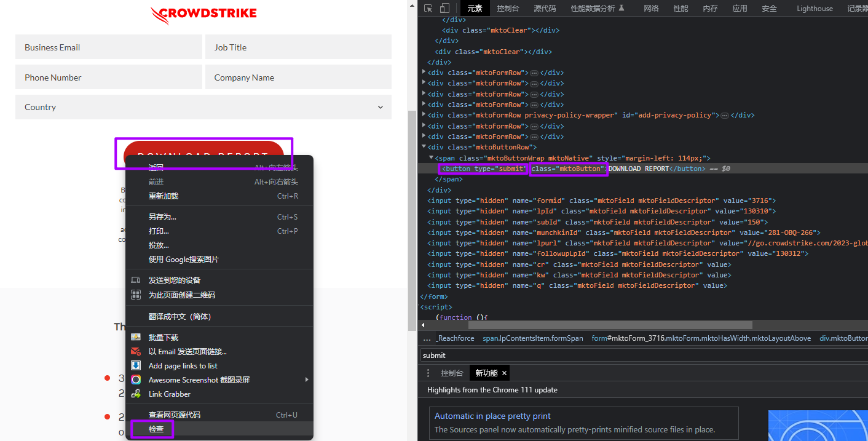
Task: Switch to the 控制台 top tab
Action: coord(508,8)
